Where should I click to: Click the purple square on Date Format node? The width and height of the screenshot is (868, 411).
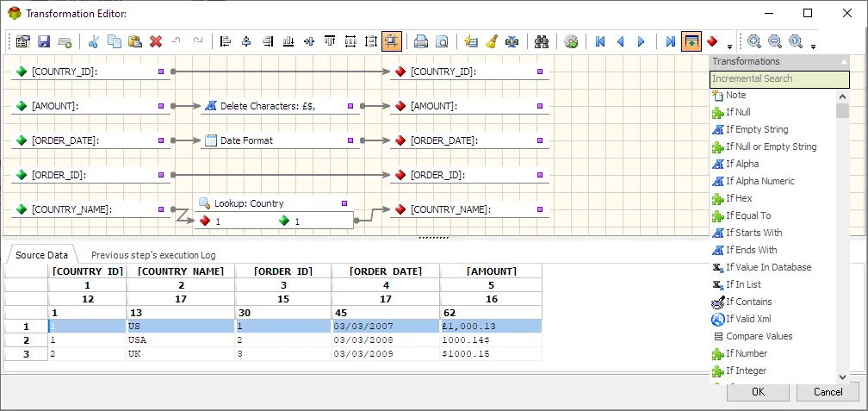(350, 140)
